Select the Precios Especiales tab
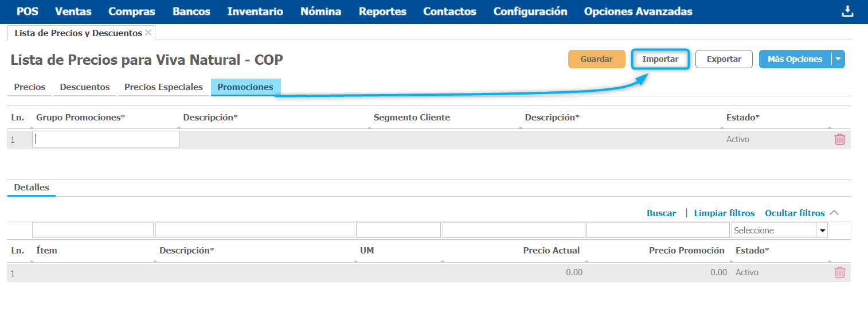The height and width of the screenshot is (320, 868). (x=163, y=87)
